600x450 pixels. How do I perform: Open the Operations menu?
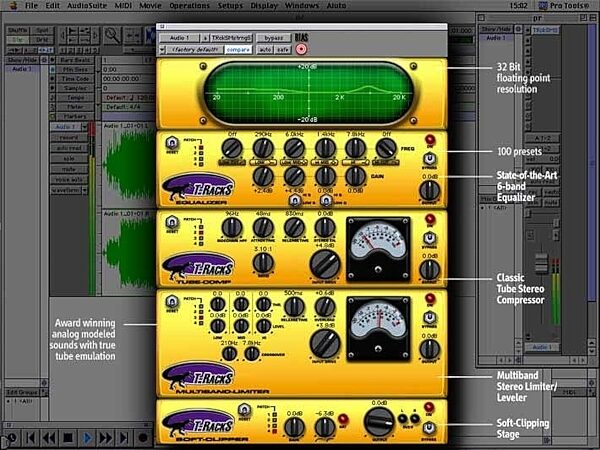click(x=189, y=5)
